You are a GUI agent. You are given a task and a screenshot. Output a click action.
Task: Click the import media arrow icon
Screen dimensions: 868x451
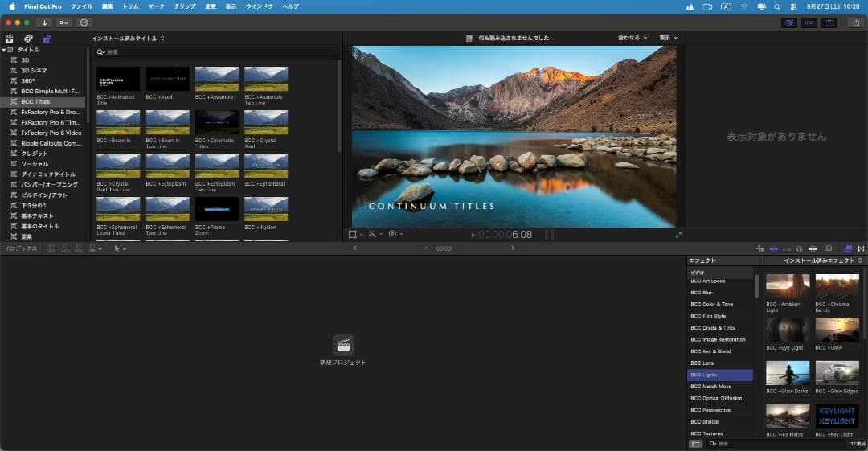(x=44, y=23)
